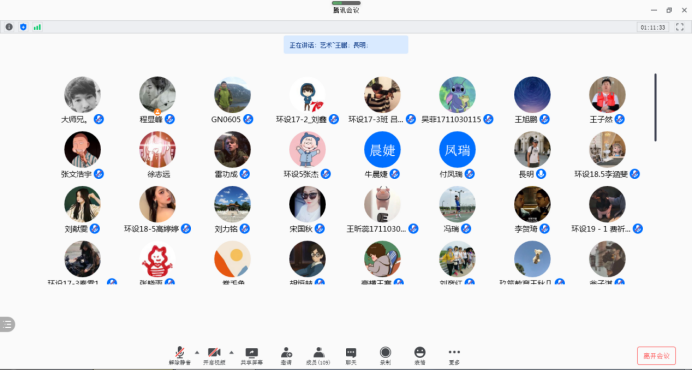Check the green network signal icon
692x370 pixels.
(37, 27)
